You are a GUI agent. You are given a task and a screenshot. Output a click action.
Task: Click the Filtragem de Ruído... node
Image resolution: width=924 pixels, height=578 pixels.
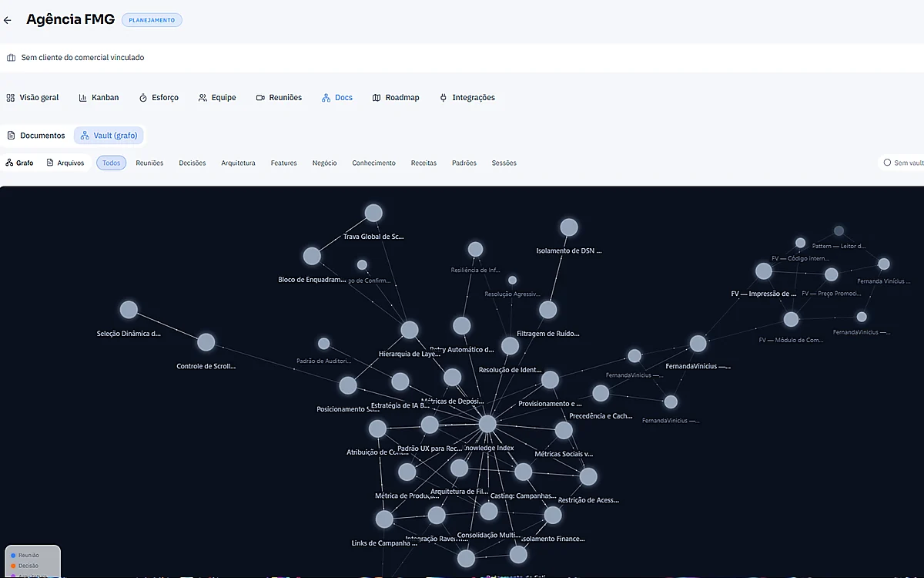pos(547,310)
